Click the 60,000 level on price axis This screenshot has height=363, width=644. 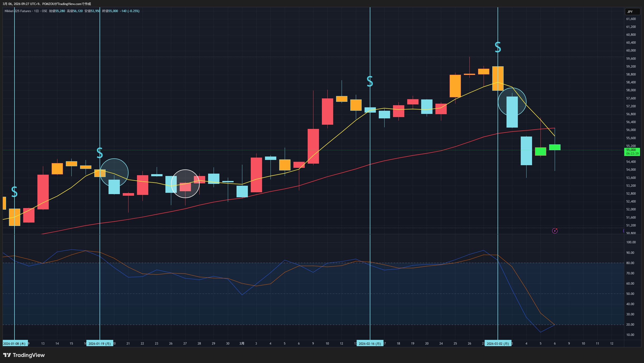click(x=631, y=51)
